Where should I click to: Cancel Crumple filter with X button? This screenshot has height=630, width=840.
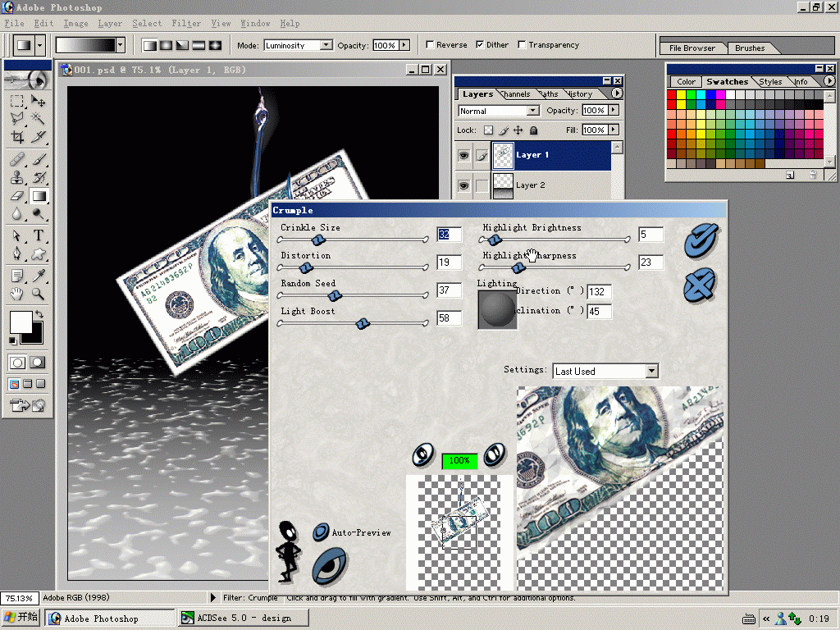pos(700,284)
